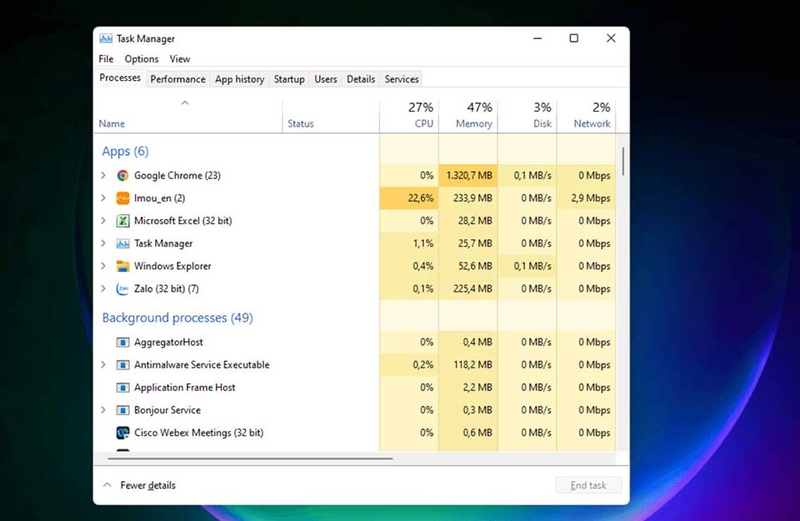Screen dimensions: 800x521
Task: Click the Apps (6) group heading
Action: pyautogui.click(x=125, y=152)
